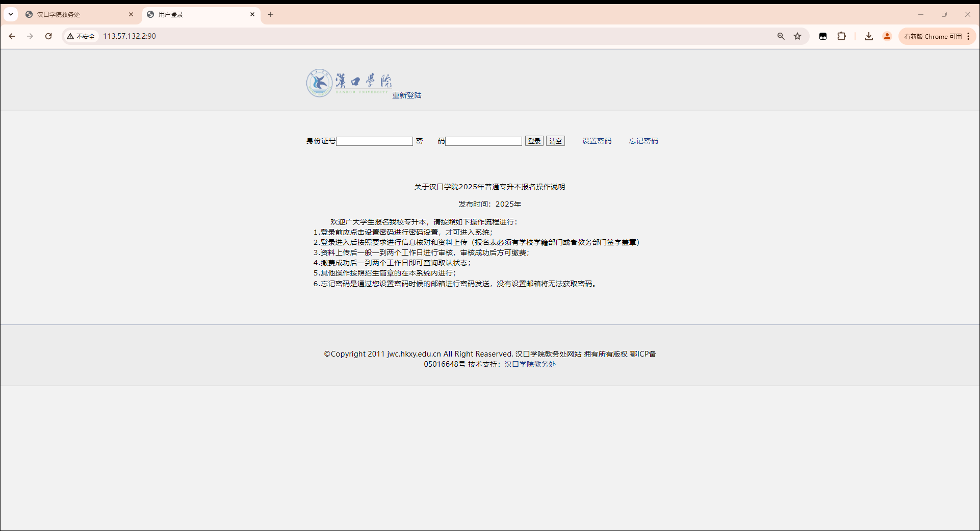Close the 用户登录 tab
980x531 pixels.
(252, 14)
